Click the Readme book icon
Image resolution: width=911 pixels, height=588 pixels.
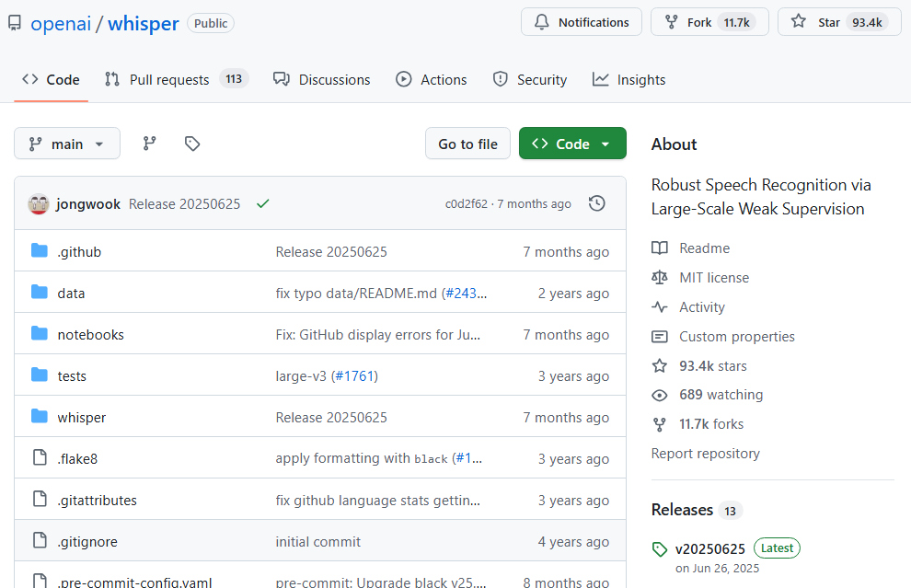[x=660, y=248]
